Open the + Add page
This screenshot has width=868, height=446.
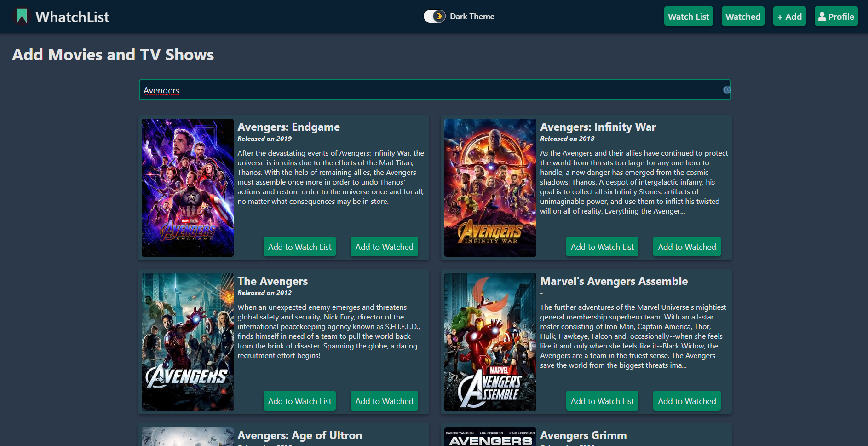[x=789, y=17]
